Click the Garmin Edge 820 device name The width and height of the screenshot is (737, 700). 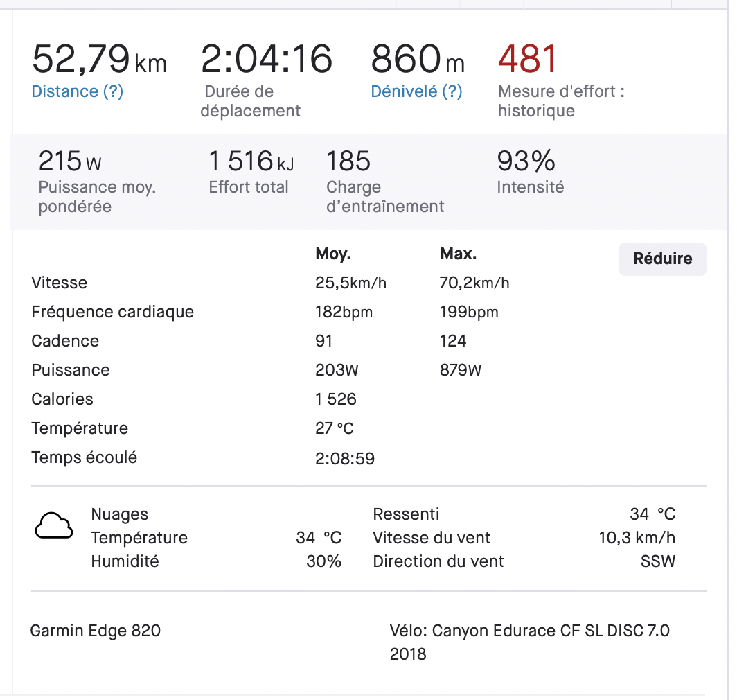click(96, 631)
